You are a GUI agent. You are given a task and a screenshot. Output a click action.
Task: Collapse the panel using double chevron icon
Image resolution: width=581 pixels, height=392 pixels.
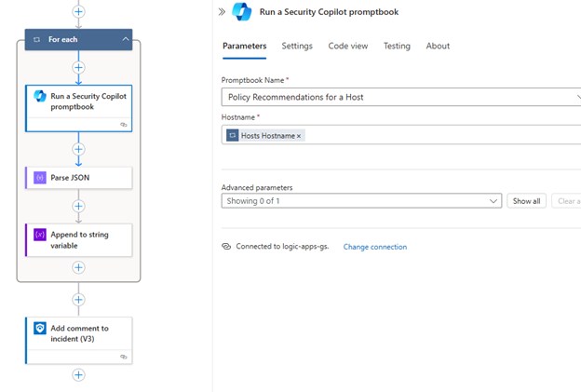click(x=222, y=12)
